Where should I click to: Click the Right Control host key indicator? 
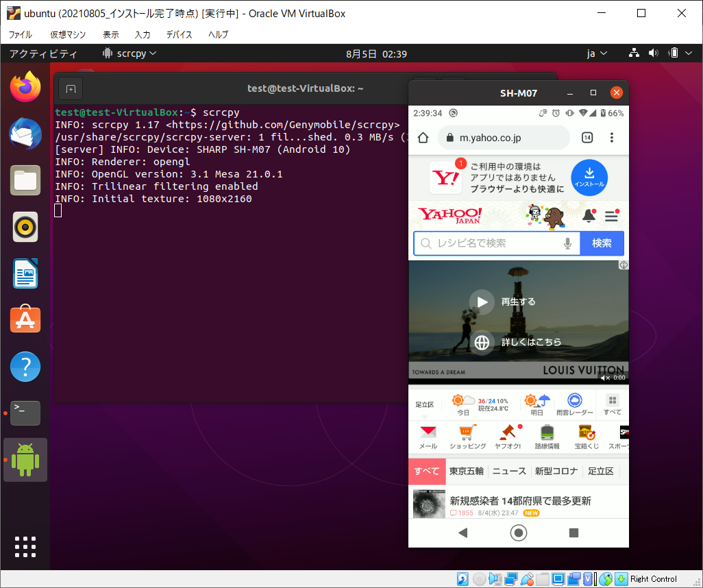point(653,579)
